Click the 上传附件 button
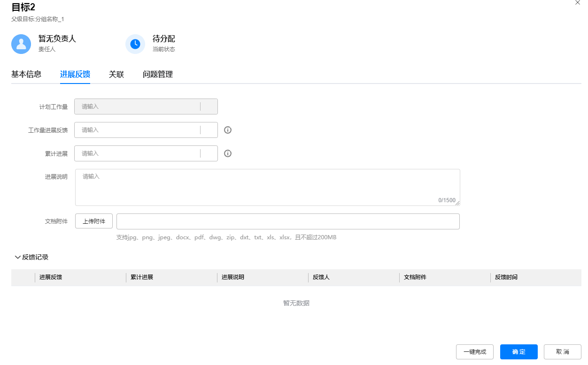The height and width of the screenshot is (365, 588). [94, 221]
